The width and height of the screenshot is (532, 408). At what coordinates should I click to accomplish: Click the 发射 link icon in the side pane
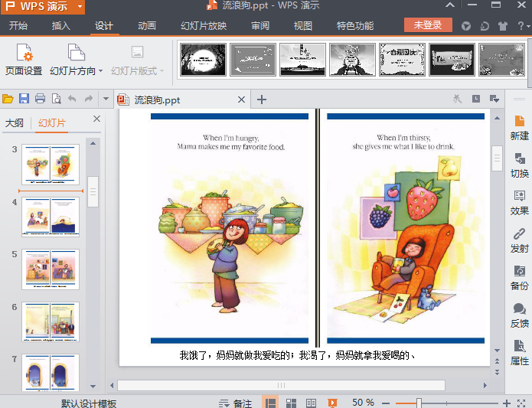(520, 240)
